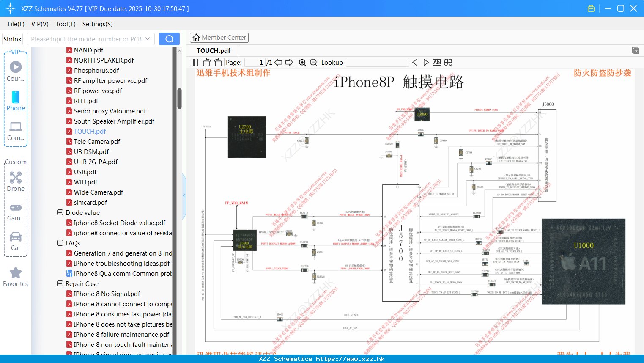The height and width of the screenshot is (363, 644).
Task: Toggle the Abi match-text option
Action: pyautogui.click(x=437, y=62)
